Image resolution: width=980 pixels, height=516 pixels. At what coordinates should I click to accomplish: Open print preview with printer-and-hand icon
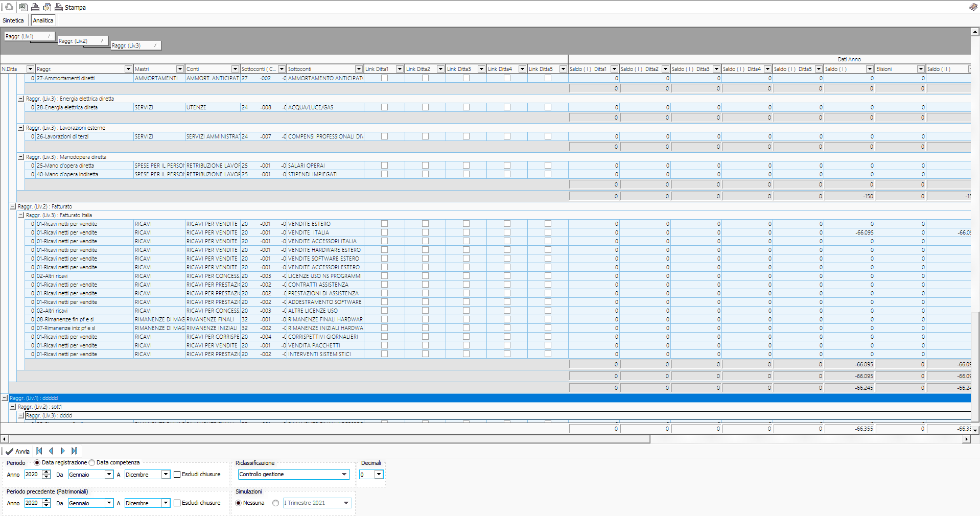tap(47, 7)
